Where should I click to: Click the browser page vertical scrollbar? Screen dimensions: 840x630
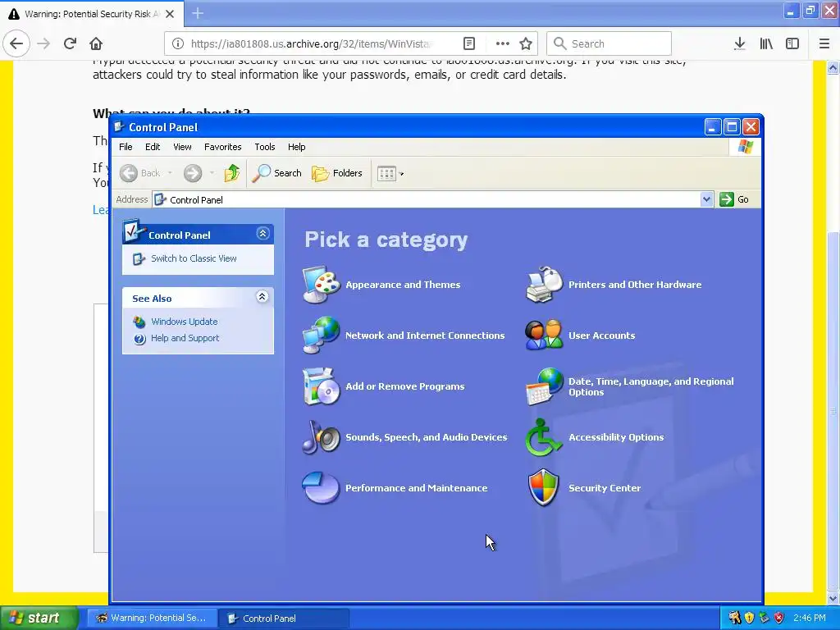click(833, 411)
